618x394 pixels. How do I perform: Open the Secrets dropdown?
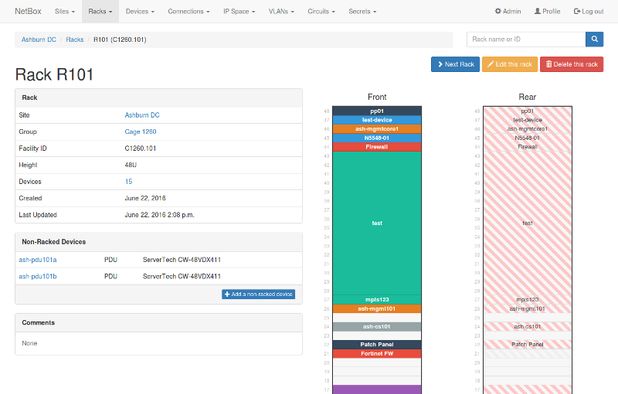362,11
